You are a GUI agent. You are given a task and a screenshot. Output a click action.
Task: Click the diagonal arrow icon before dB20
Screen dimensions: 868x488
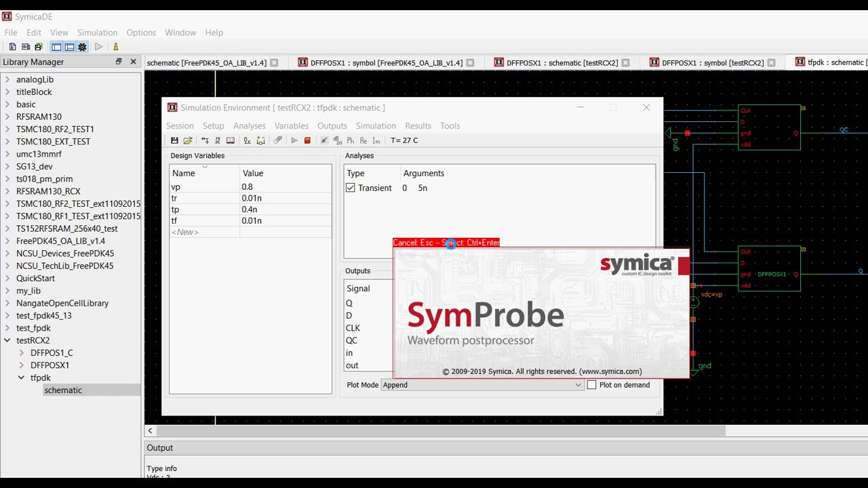[324, 140]
